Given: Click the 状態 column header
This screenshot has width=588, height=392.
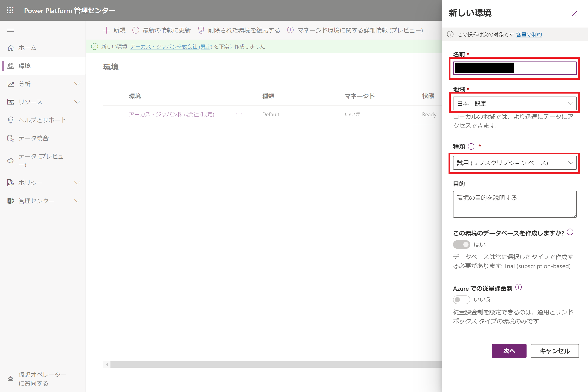Looking at the screenshot, I should (428, 96).
